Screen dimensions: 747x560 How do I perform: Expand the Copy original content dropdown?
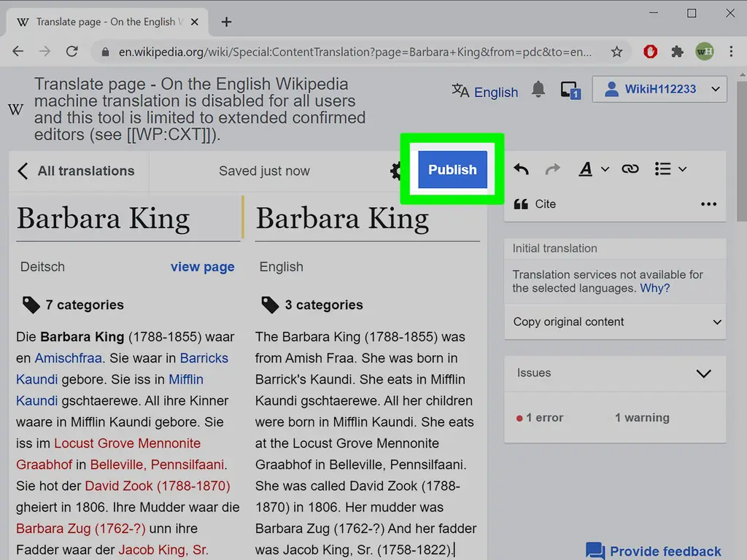pos(615,322)
